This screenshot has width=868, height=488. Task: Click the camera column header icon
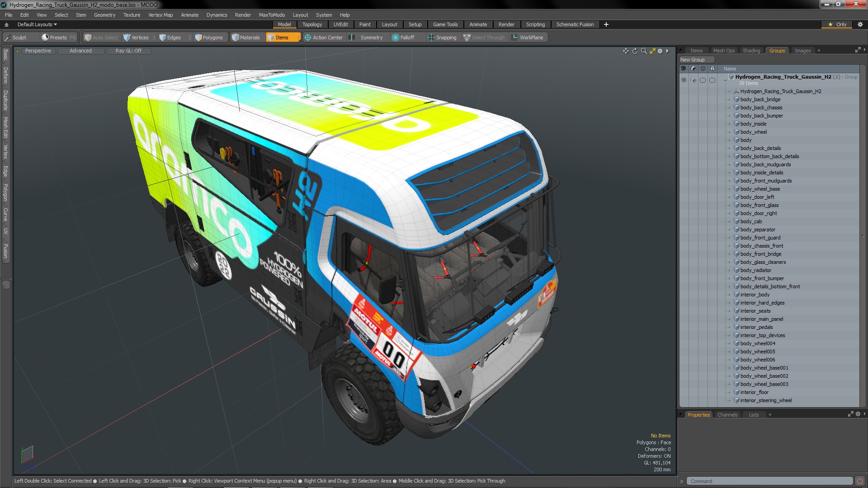tap(693, 69)
